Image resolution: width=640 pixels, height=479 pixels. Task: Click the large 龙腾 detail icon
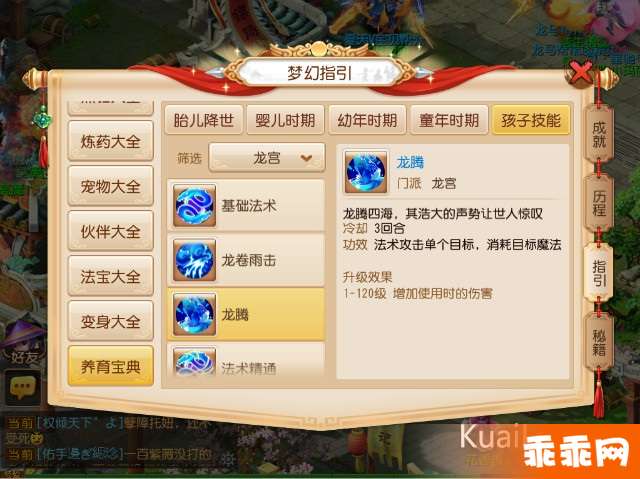(x=365, y=171)
